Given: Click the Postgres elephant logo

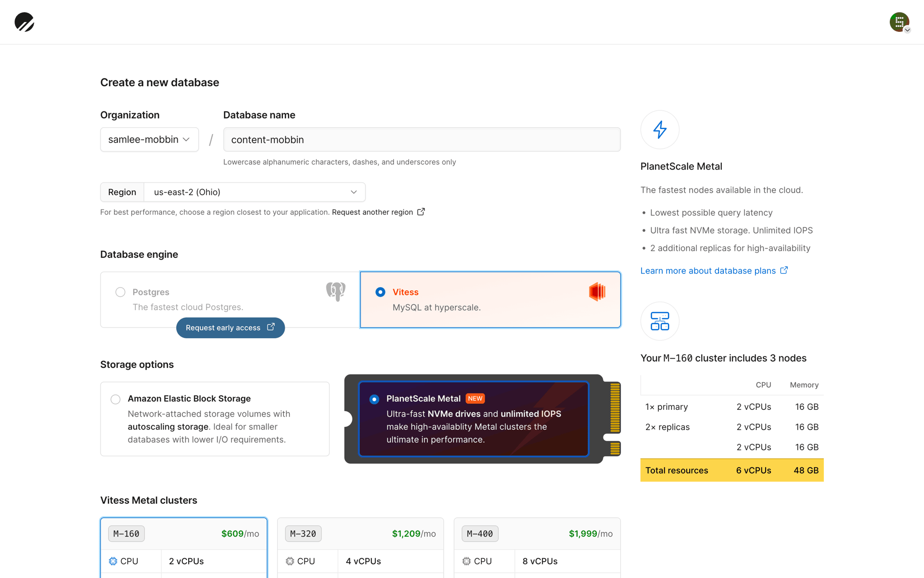Looking at the screenshot, I should point(335,291).
